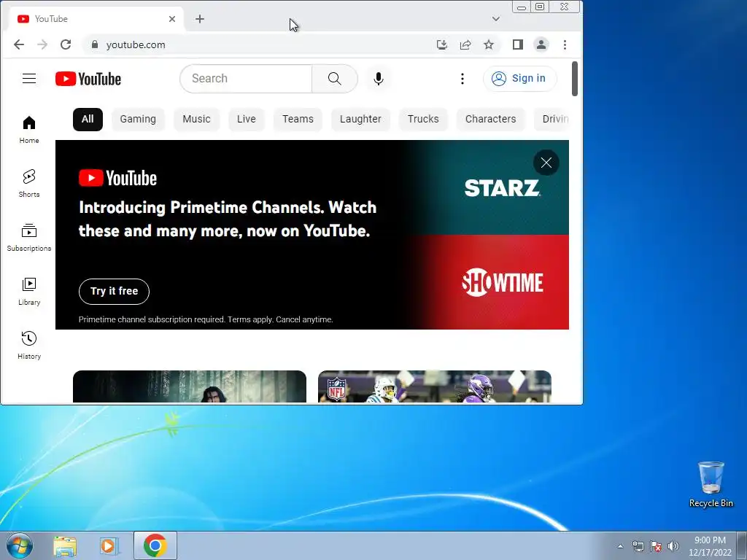Filter by the Music chip

[196, 119]
